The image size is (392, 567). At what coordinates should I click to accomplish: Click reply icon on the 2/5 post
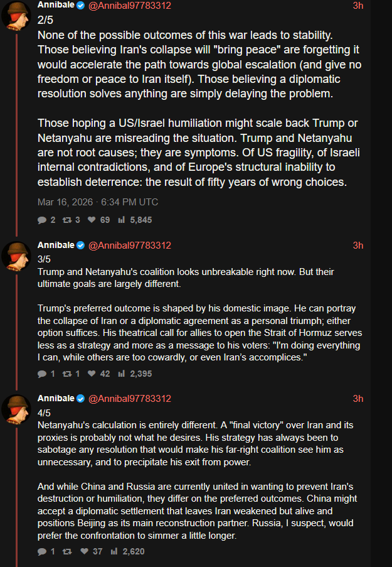42,220
